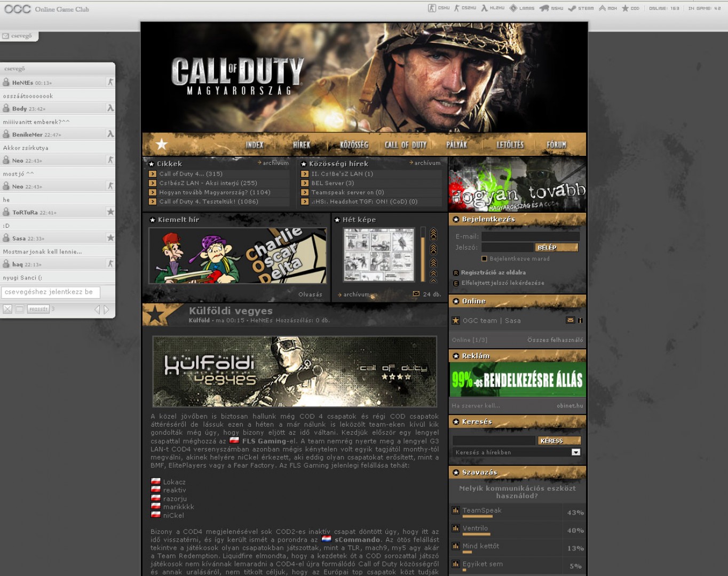This screenshot has width=728, height=576.
Task: Open the MOH site icon
Action: (x=602, y=8)
